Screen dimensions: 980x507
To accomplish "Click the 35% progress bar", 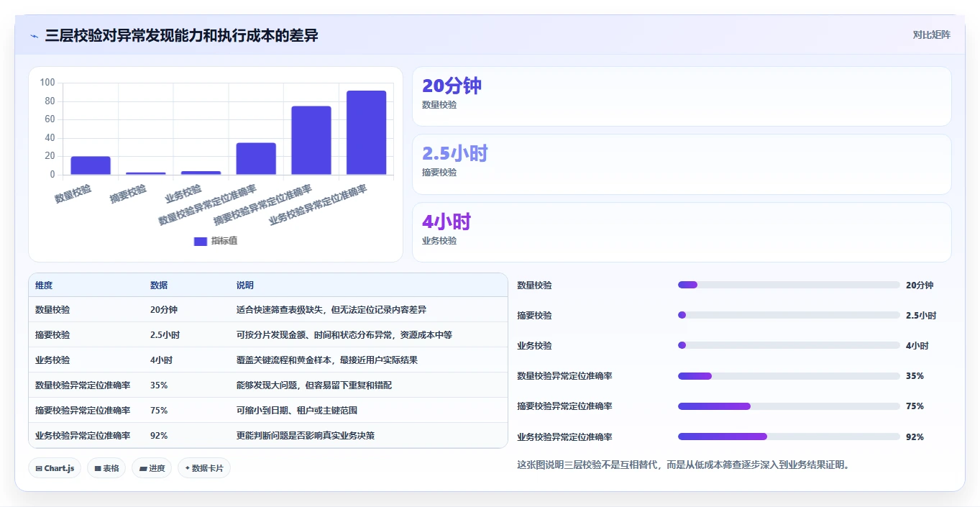I will pyautogui.click(x=789, y=376).
